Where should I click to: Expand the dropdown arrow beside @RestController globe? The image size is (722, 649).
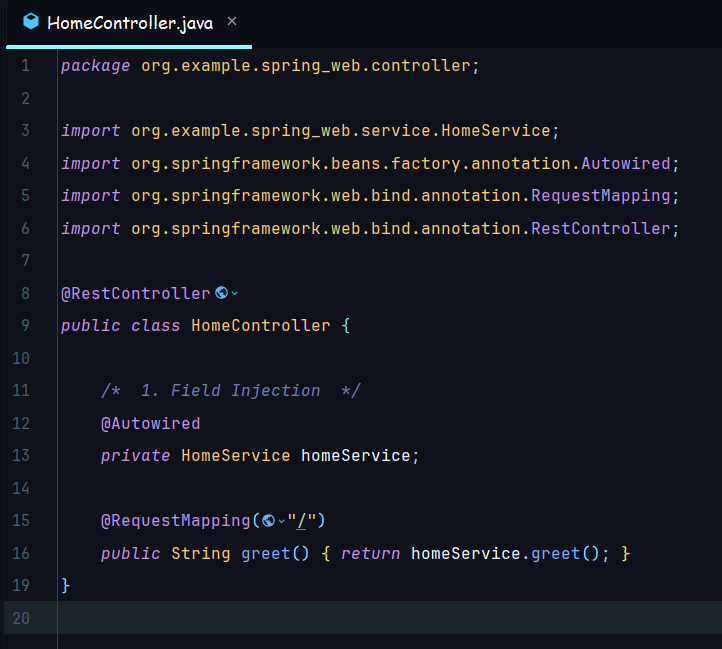point(234,293)
